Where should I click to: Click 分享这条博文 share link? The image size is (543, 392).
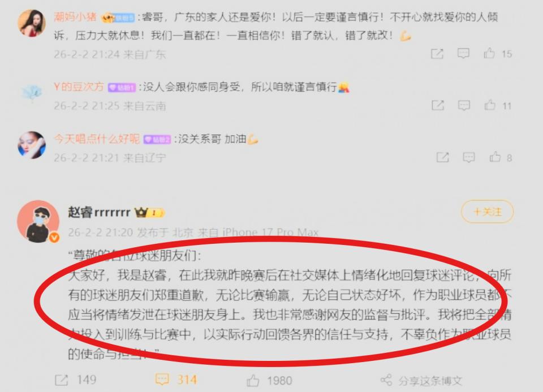coord(421,381)
